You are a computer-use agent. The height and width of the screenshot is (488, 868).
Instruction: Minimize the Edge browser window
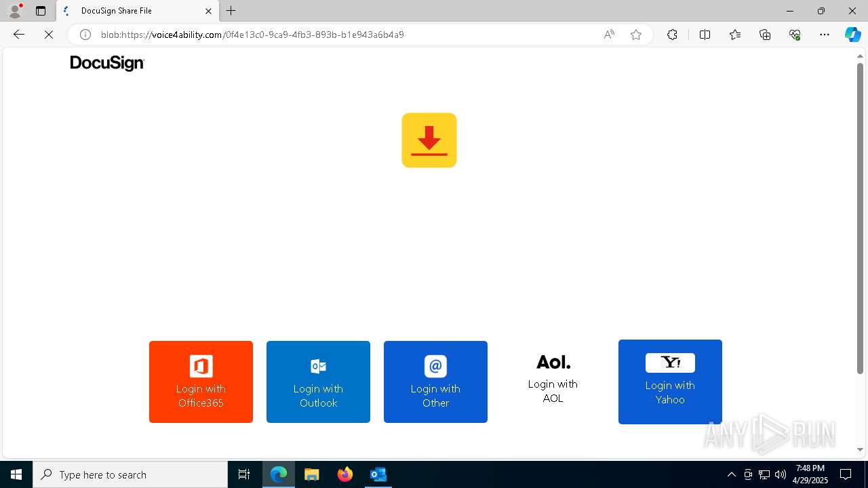point(790,11)
